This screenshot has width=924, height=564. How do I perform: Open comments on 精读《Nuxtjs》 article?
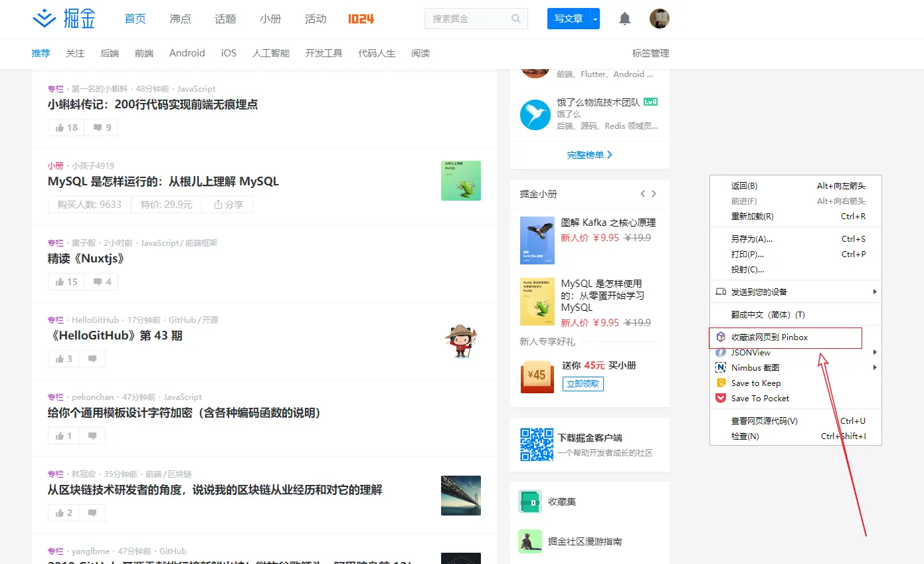(102, 282)
